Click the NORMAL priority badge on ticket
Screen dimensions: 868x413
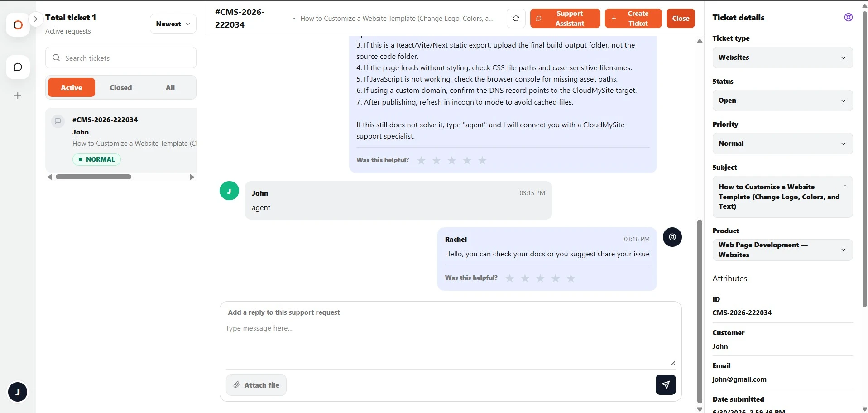coord(96,159)
